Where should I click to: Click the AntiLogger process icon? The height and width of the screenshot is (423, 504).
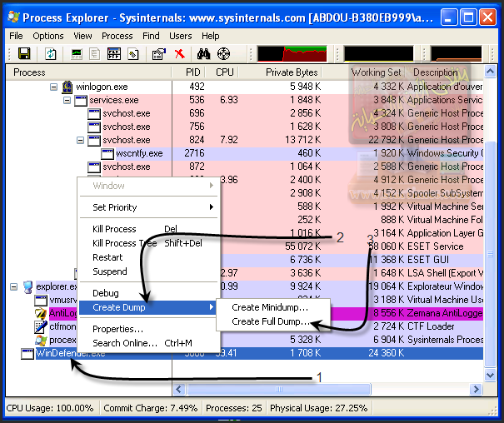(x=41, y=313)
